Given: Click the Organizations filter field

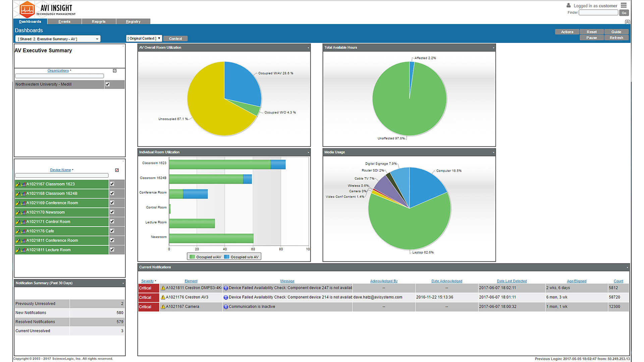Looking at the screenshot, I should [x=60, y=76].
